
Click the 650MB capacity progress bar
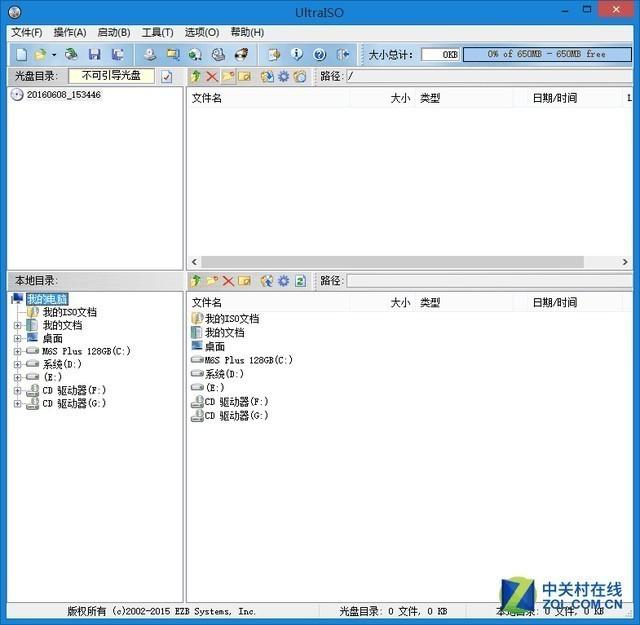(x=547, y=54)
